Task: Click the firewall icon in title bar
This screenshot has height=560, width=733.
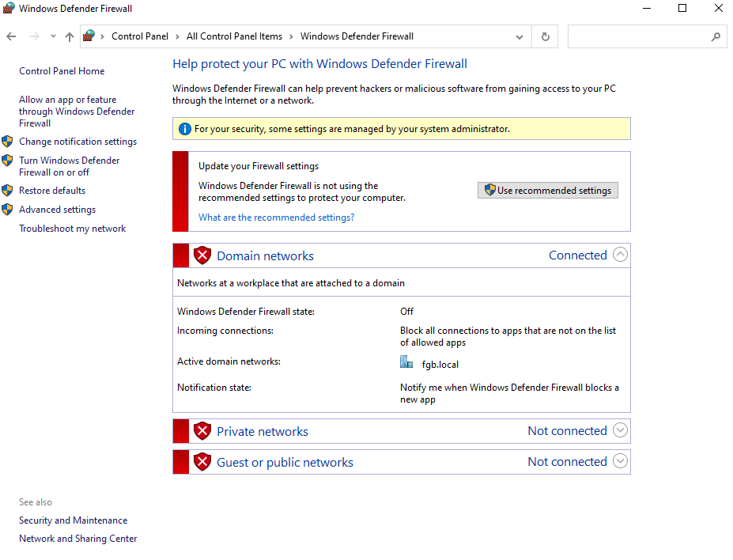Action: pos(9,8)
